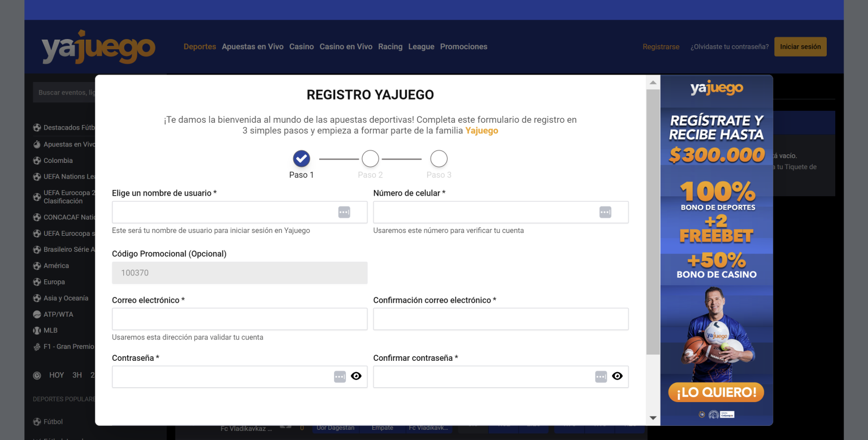Open Apuestas en Vivo navigation item
This screenshot has height=440, width=868.
(253, 47)
